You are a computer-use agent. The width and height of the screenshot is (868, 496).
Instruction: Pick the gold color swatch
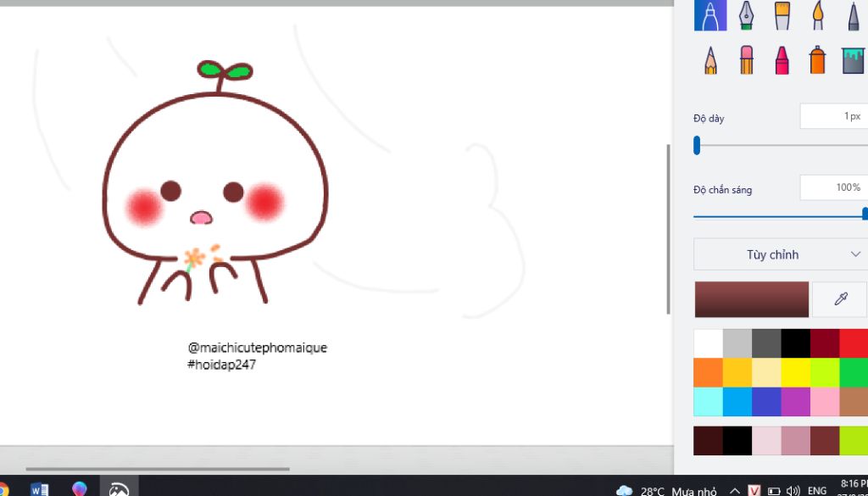click(x=737, y=372)
